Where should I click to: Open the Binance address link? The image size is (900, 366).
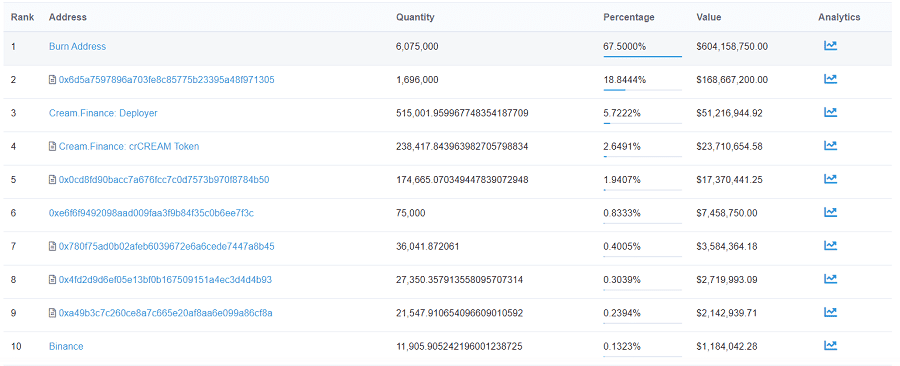click(66, 346)
